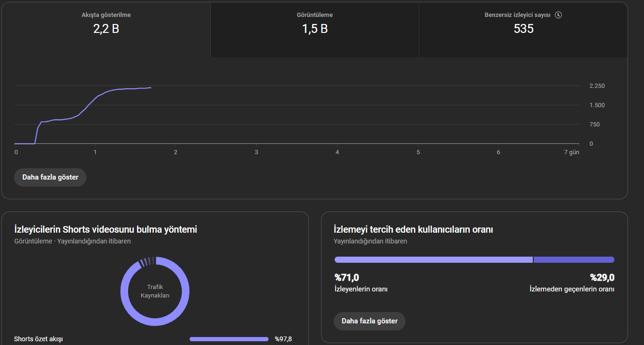Click the purple line in the chart

(x=83, y=116)
